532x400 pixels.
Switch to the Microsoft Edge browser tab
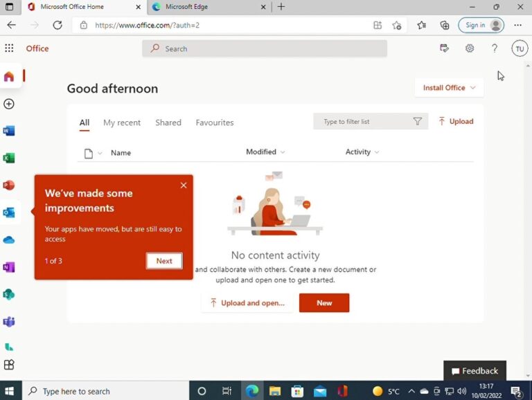[209, 7]
